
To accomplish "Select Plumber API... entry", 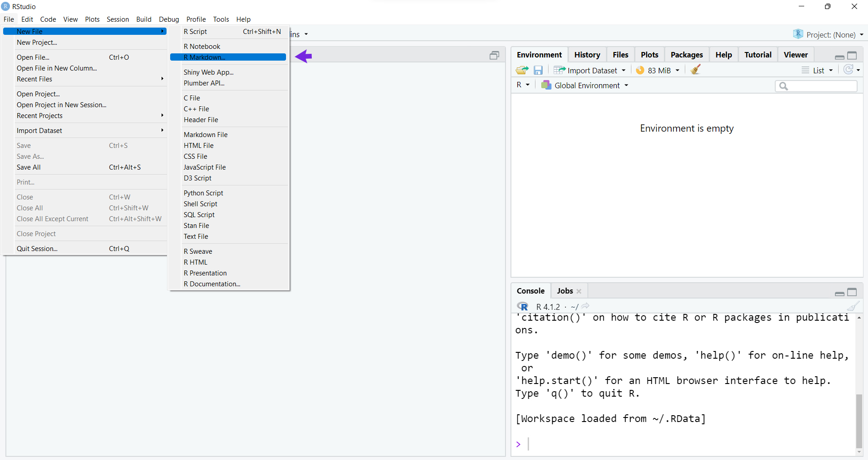I will click(x=228, y=83).
